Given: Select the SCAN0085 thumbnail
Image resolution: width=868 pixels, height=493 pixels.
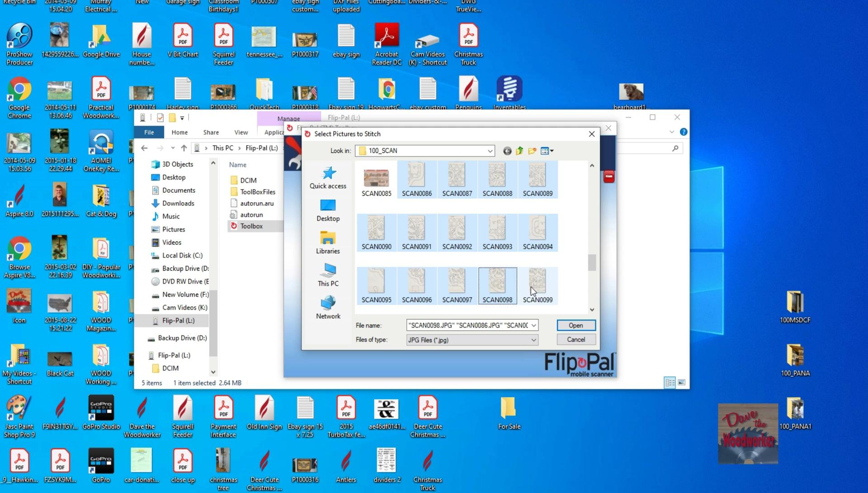Looking at the screenshot, I should tap(376, 180).
